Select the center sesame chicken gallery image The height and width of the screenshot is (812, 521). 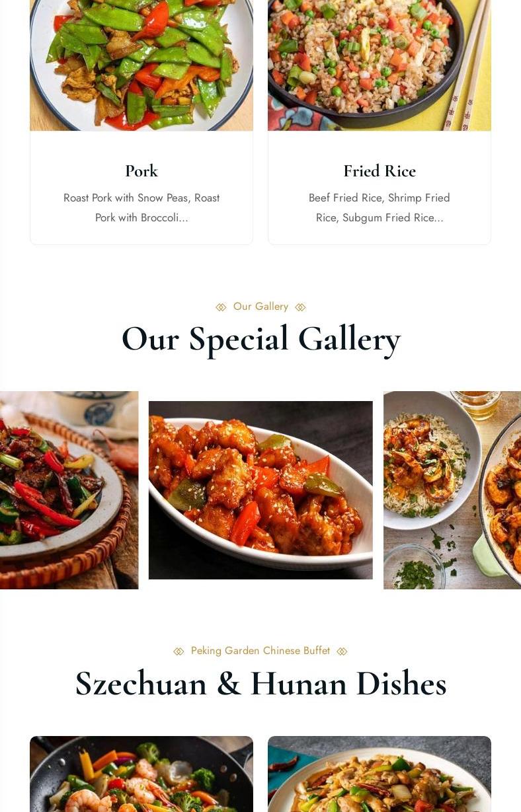pos(260,490)
